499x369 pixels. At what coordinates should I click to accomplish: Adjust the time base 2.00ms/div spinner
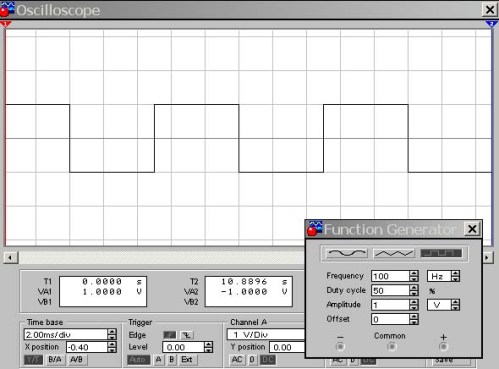coord(112,334)
